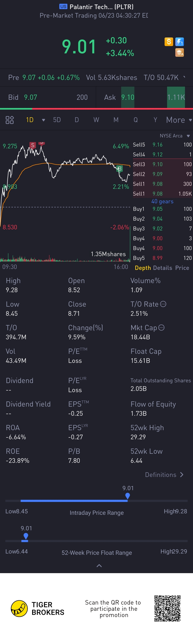Select the Price tab
Image resolution: width=193 pixels, height=644 pixels.
tap(182, 268)
